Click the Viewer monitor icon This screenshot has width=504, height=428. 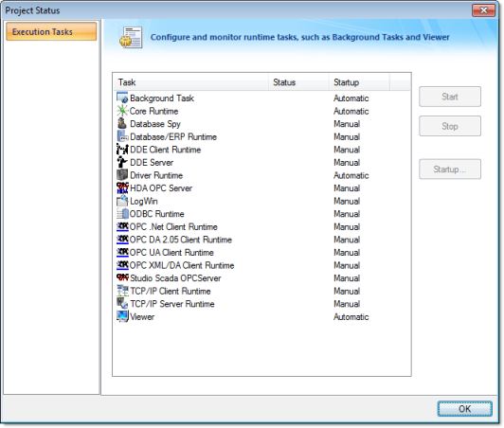(122, 316)
